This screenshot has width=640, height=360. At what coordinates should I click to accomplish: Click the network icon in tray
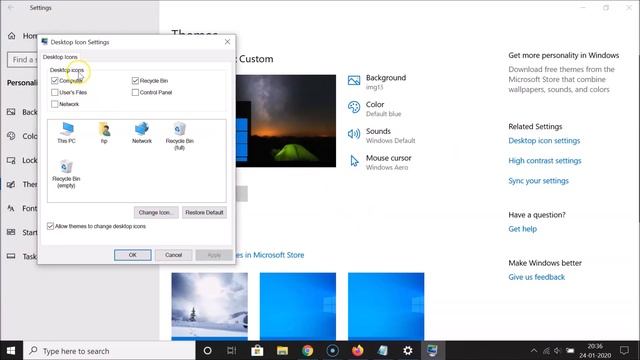click(x=546, y=351)
